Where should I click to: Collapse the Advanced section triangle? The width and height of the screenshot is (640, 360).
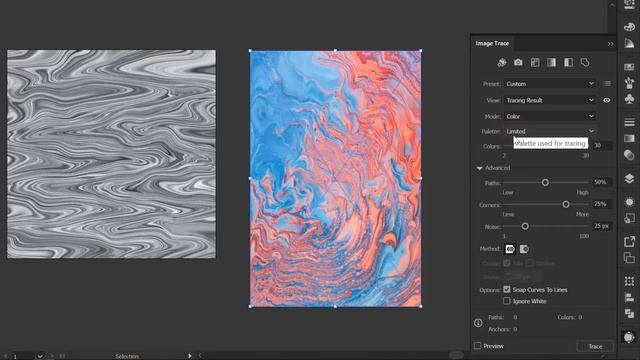(480, 168)
